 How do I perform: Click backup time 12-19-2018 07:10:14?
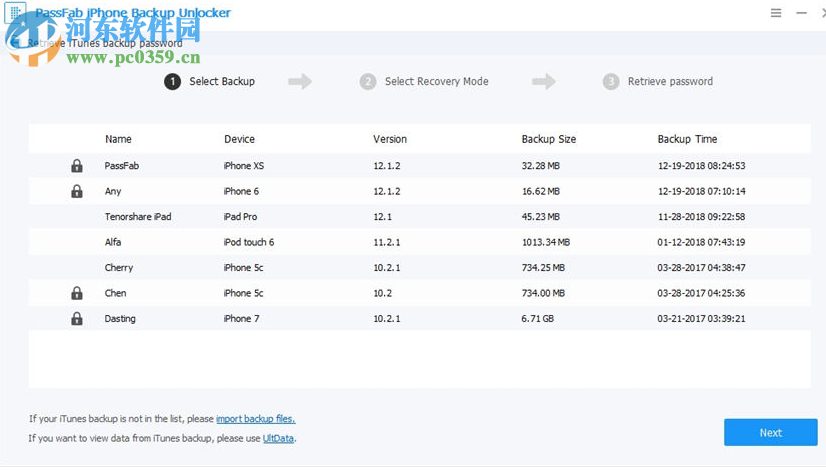[702, 191]
